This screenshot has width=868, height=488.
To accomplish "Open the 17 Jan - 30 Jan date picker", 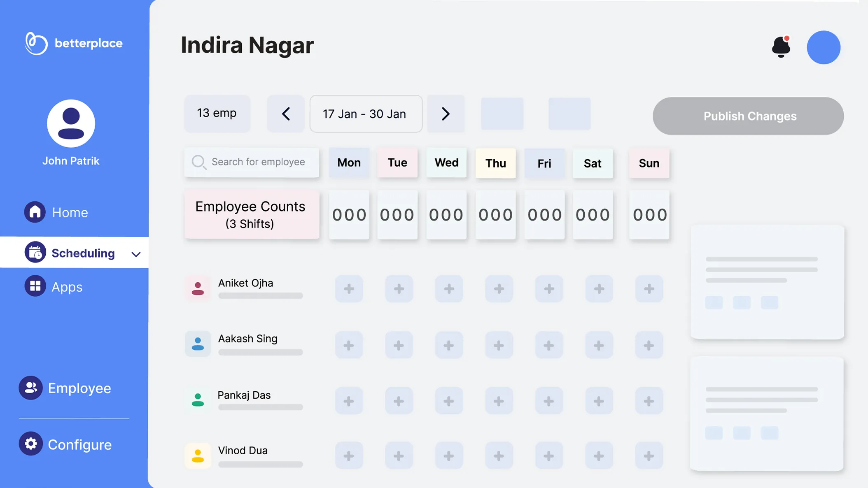I will 366,114.
